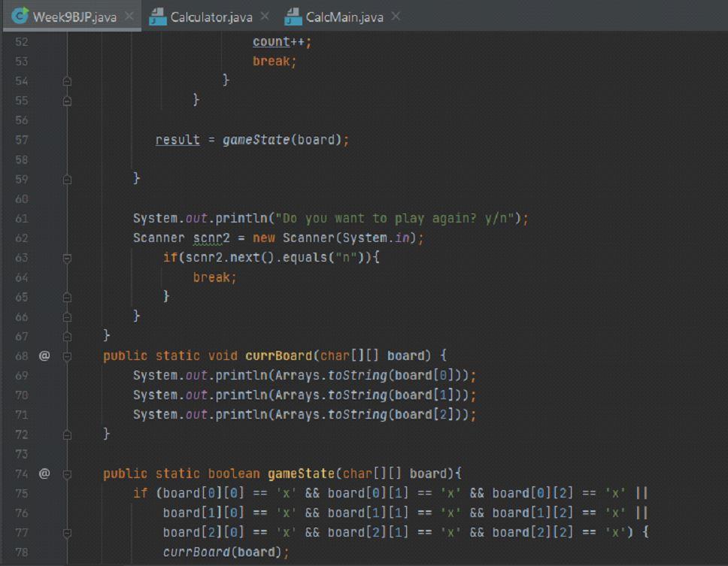Collapse the if block on line 63
The image size is (728, 566).
coord(67,259)
